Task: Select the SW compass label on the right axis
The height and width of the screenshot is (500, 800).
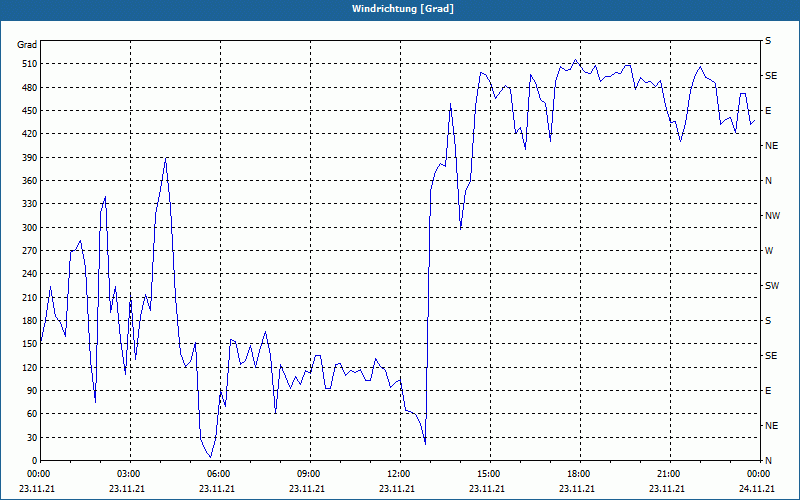Action: point(772,286)
